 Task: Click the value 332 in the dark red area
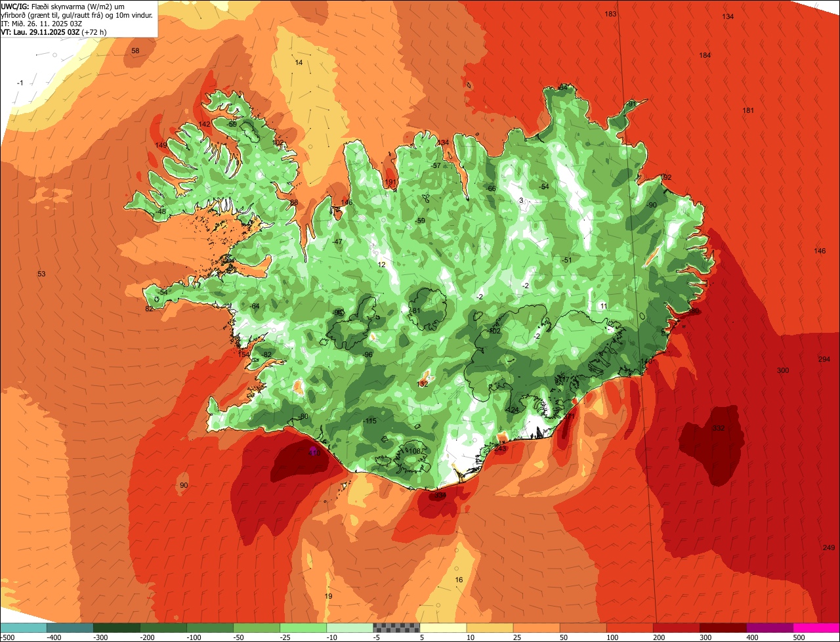(719, 428)
